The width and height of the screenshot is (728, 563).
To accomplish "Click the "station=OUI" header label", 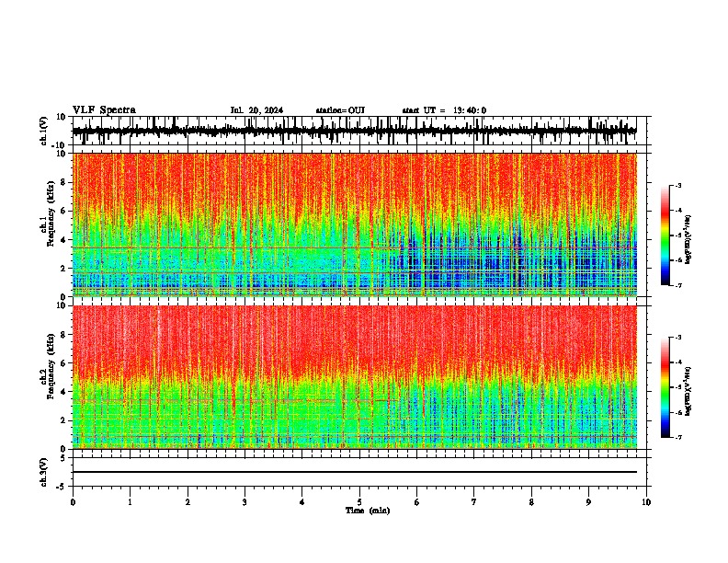I will (340, 110).
